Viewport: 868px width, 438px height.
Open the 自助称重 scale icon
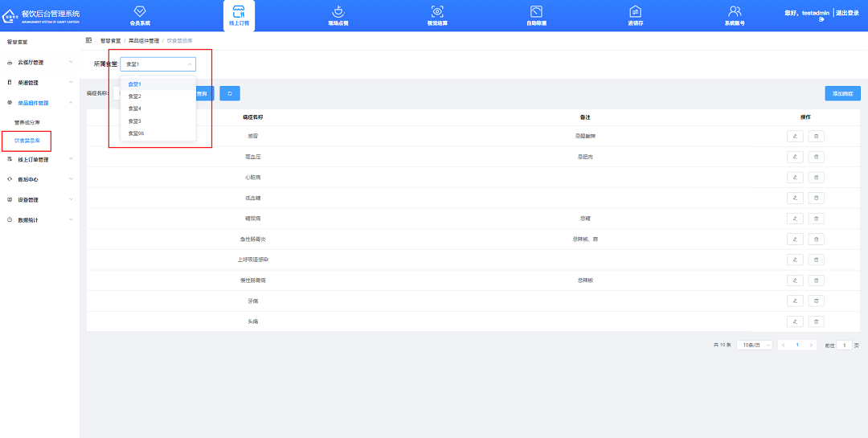[536, 11]
